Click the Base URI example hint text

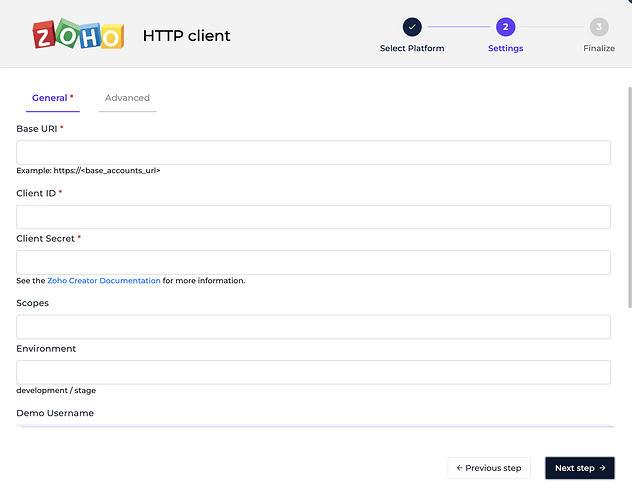(x=88, y=170)
